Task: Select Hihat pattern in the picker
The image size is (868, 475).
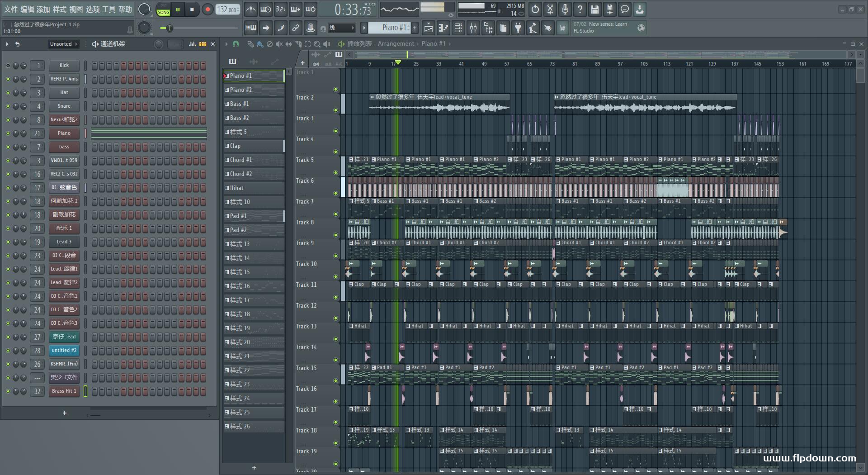Action: 254,188
